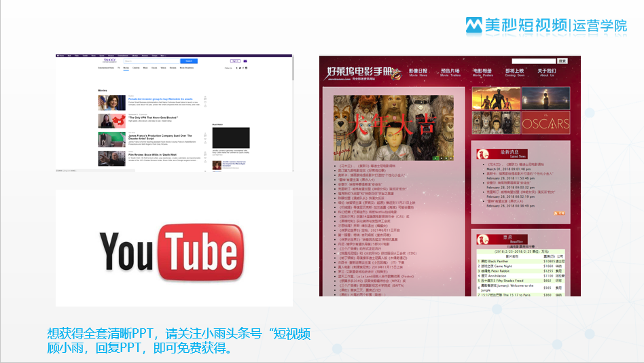This screenshot has height=363, width=644.
Task: Click the Yahoo Sign in button
Action: click(235, 61)
